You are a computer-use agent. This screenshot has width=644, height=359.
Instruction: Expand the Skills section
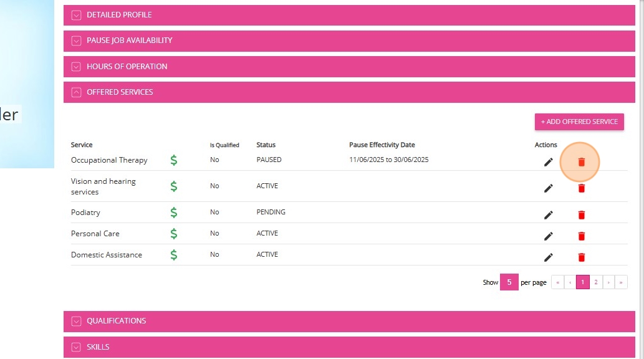point(349,347)
